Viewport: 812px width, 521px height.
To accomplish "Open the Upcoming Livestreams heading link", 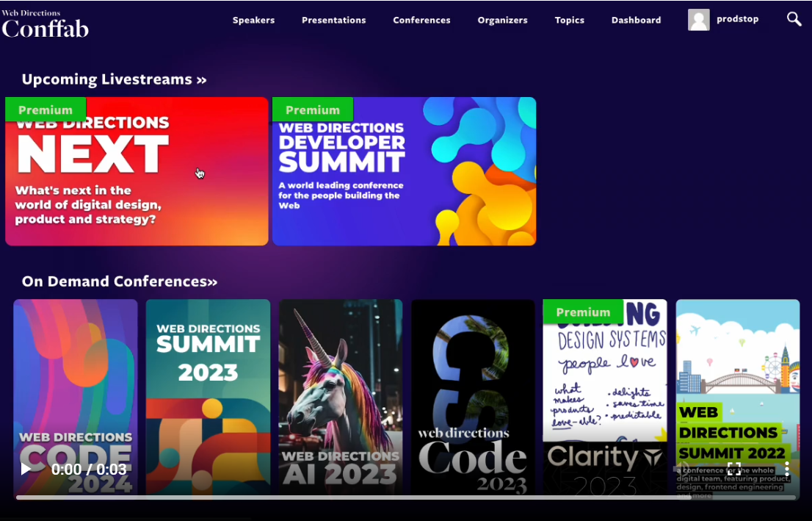I will [114, 79].
